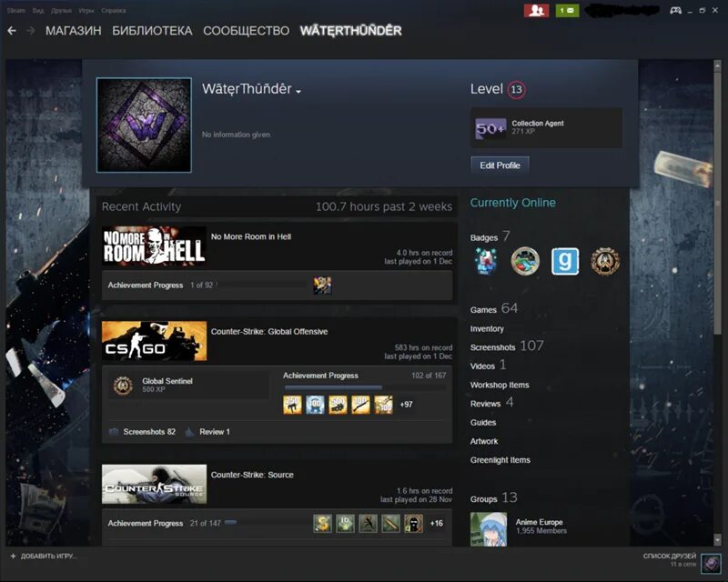Click the Anime Europe group avatar

[x=489, y=529]
